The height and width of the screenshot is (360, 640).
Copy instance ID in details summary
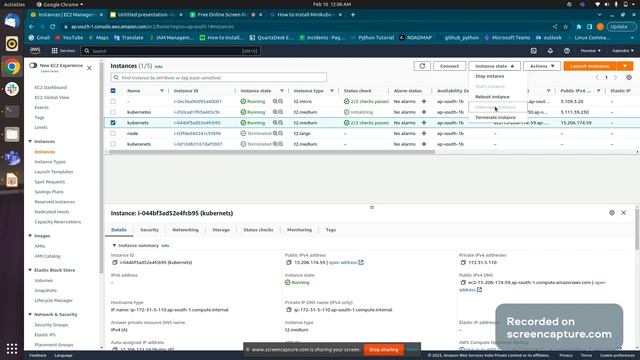point(115,262)
